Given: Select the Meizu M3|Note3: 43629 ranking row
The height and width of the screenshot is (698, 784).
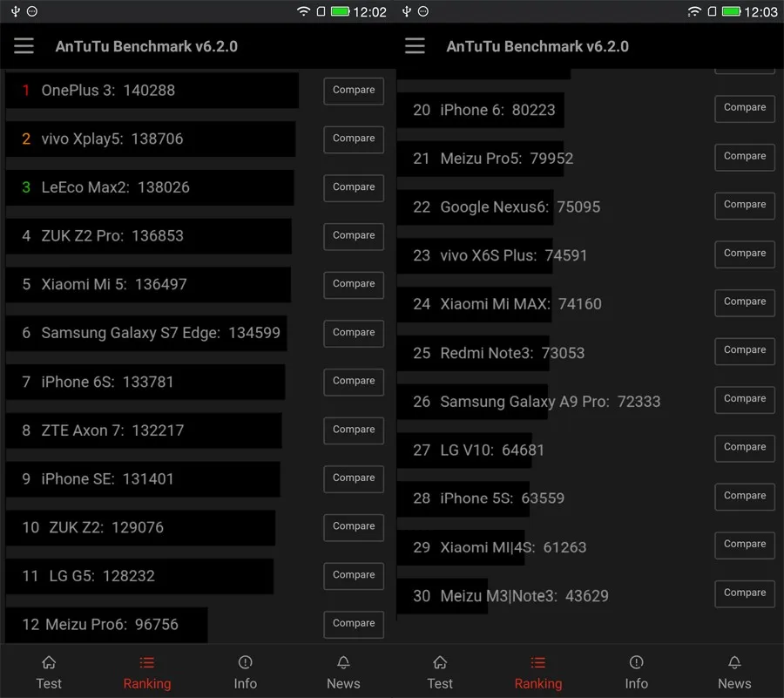Looking at the screenshot, I should pos(503,596).
